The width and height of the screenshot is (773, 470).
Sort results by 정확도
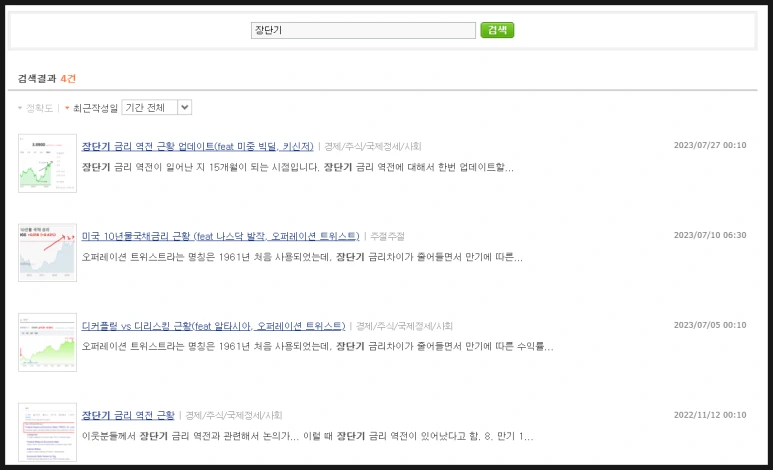click(39, 108)
